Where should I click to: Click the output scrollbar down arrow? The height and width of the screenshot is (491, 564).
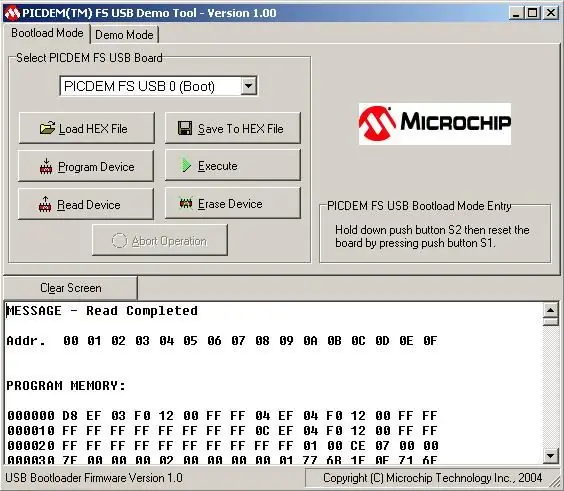tap(551, 456)
